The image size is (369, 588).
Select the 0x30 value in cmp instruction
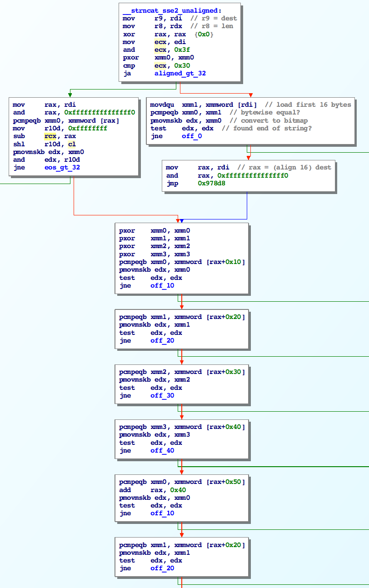point(177,65)
